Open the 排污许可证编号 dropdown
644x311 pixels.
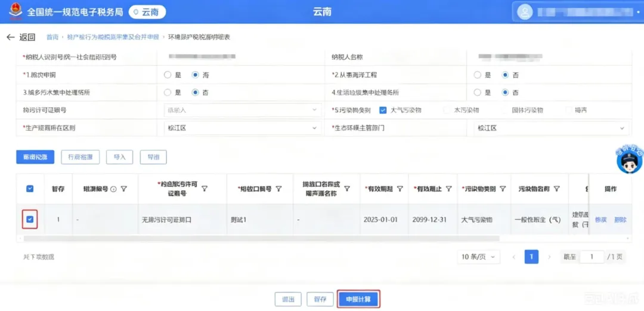tap(242, 110)
